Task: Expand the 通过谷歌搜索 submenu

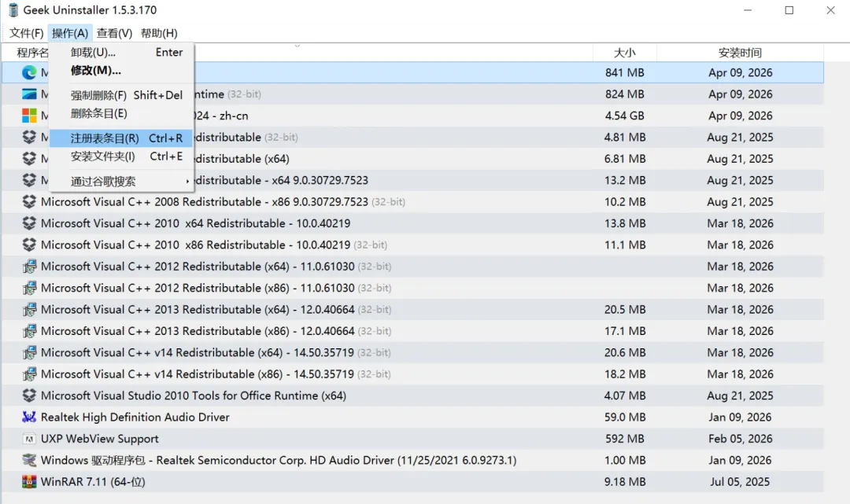Action: click(x=121, y=182)
